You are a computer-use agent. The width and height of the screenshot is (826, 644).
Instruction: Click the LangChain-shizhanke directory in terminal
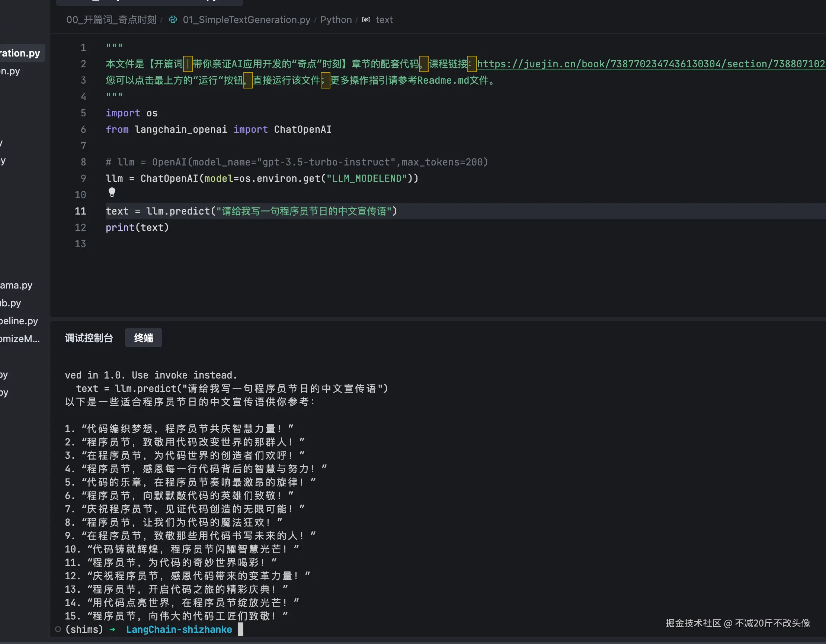coord(179,629)
